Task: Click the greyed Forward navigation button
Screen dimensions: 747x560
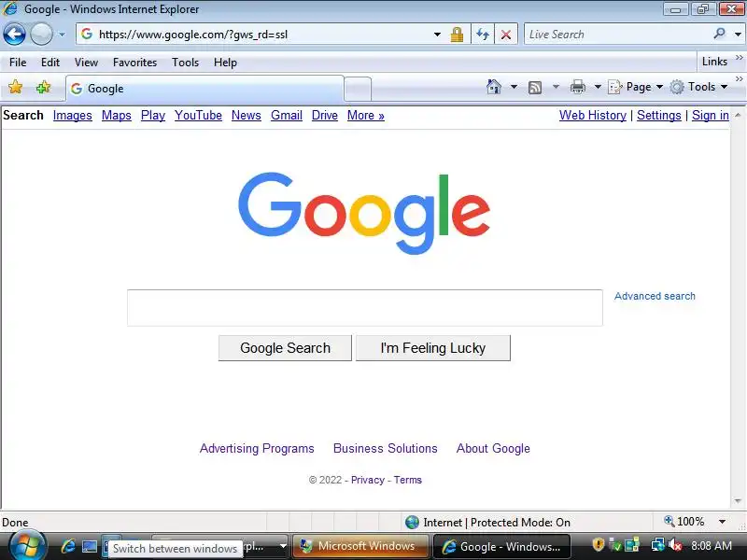Action: (41, 35)
